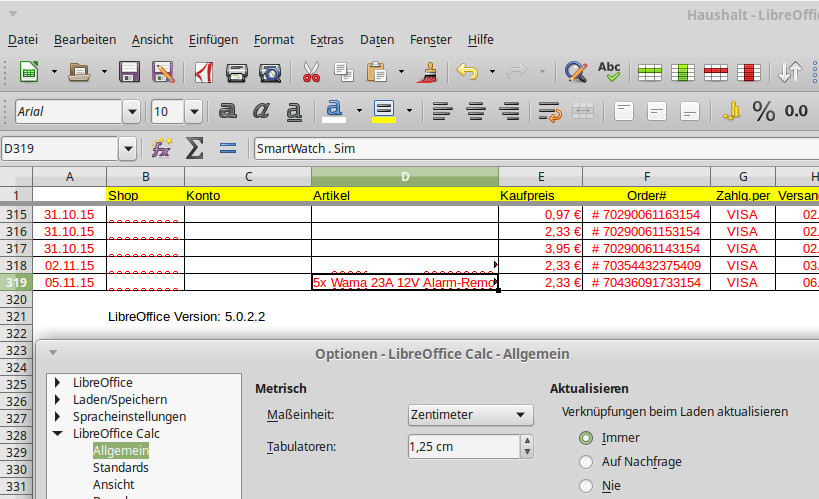Activate Clone Formatting paintbrush
The height and width of the screenshot is (499, 819).
(427, 72)
